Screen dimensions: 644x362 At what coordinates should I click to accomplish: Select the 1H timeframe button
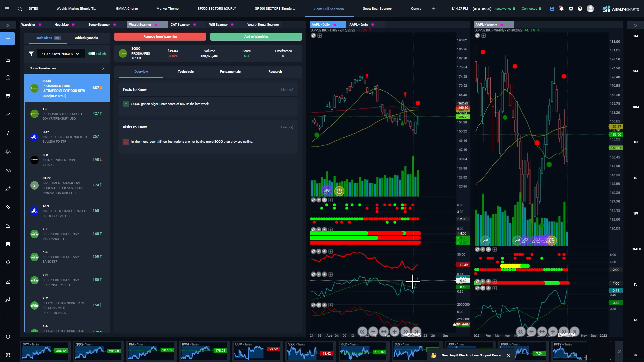coord(635,142)
